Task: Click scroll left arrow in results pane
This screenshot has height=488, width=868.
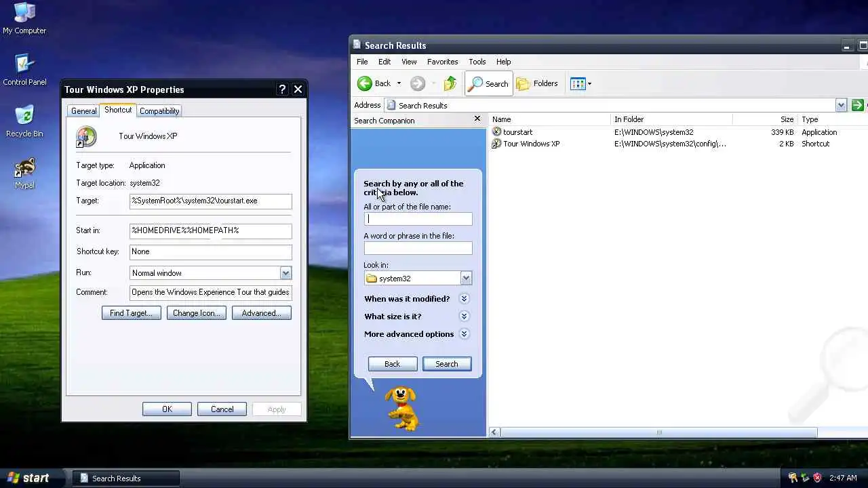Action: point(495,432)
